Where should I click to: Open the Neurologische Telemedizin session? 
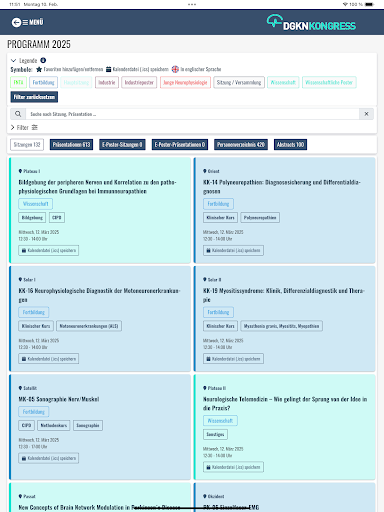285,403
